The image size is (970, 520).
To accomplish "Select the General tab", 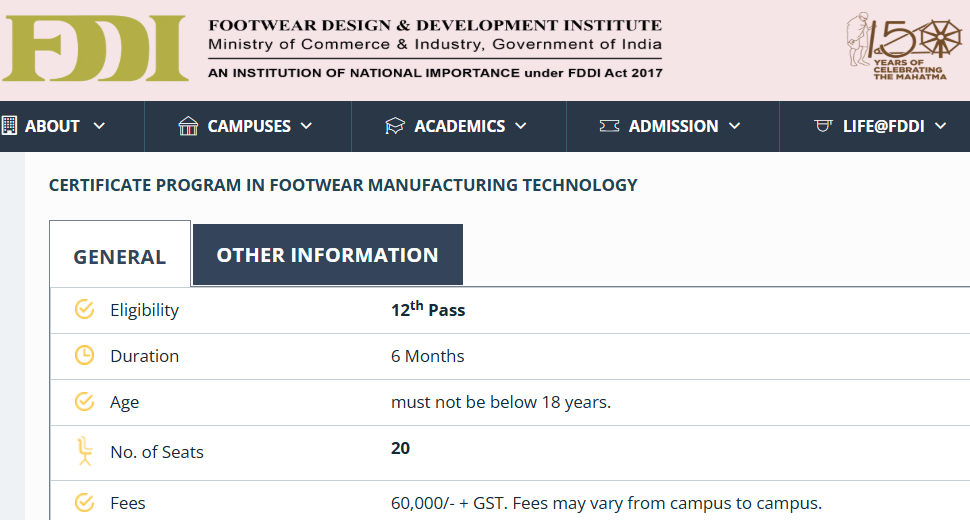I will pos(120,257).
